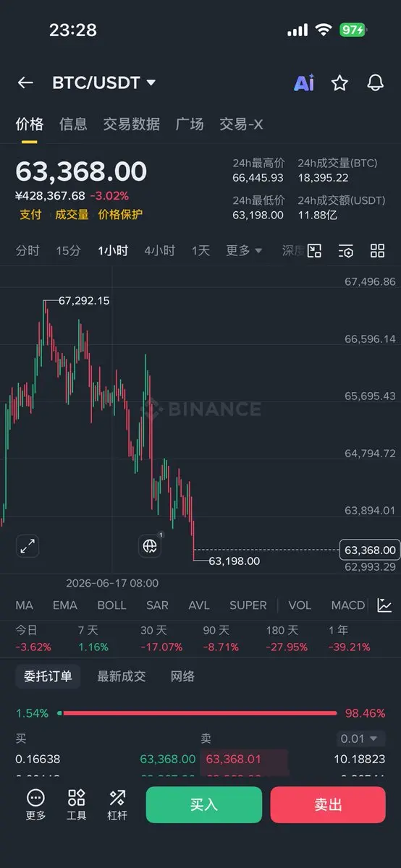401x868 pixels.
Task: Open the chart layout grid icon
Action: point(377,251)
